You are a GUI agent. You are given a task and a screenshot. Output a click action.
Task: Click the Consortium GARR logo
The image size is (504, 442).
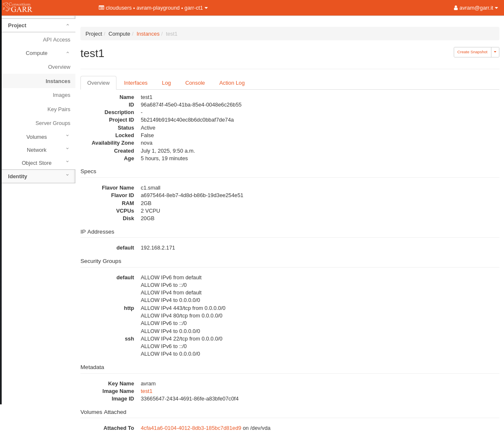pos(18,8)
